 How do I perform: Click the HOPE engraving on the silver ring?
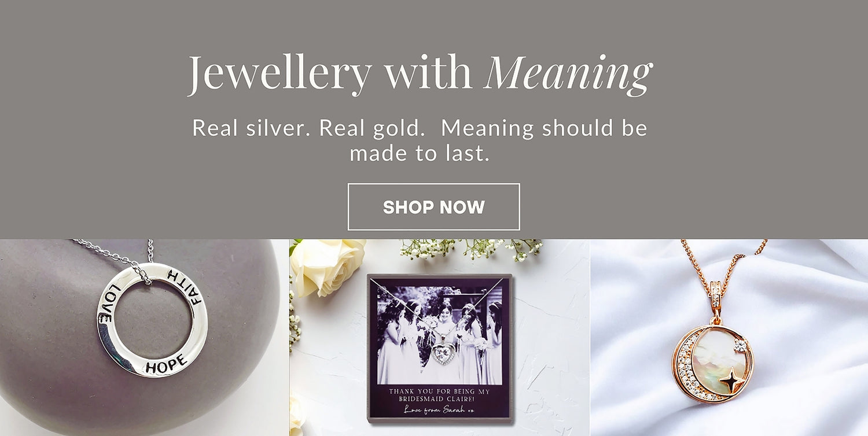pyautogui.click(x=166, y=364)
